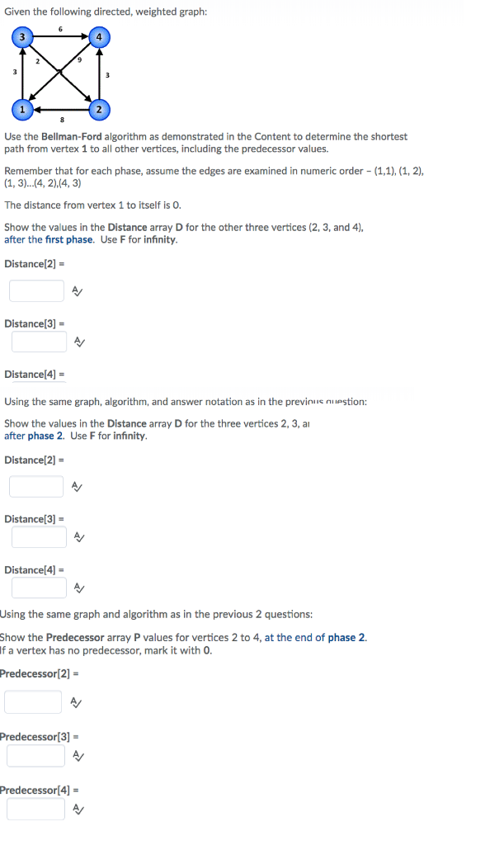The height and width of the screenshot is (845, 504).
Task: Run spell check for Distance[2] first phase answer
Action: coord(75,290)
